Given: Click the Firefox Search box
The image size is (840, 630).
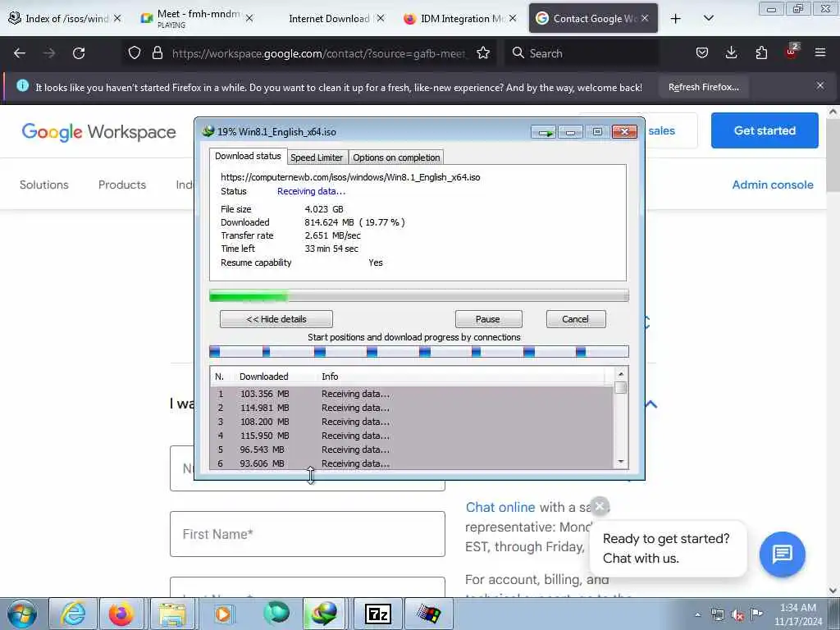Looking at the screenshot, I should pos(584,53).
